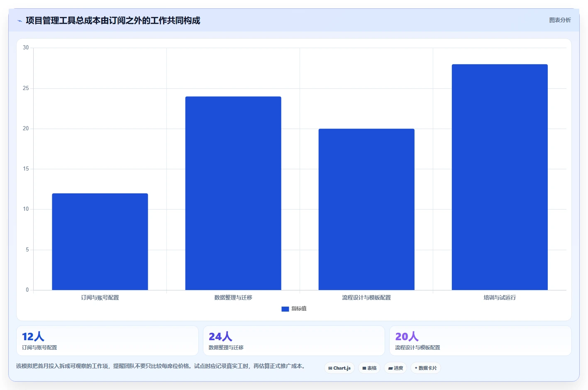Click the chart title 项目管理工具总成本
588x390 pixels.
pyautogui.click(x=113, y=20)
